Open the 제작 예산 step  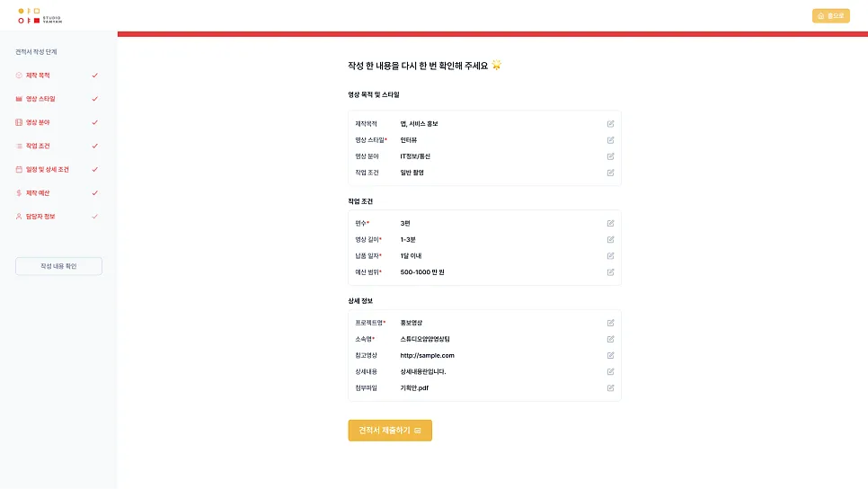coord(38,193)
